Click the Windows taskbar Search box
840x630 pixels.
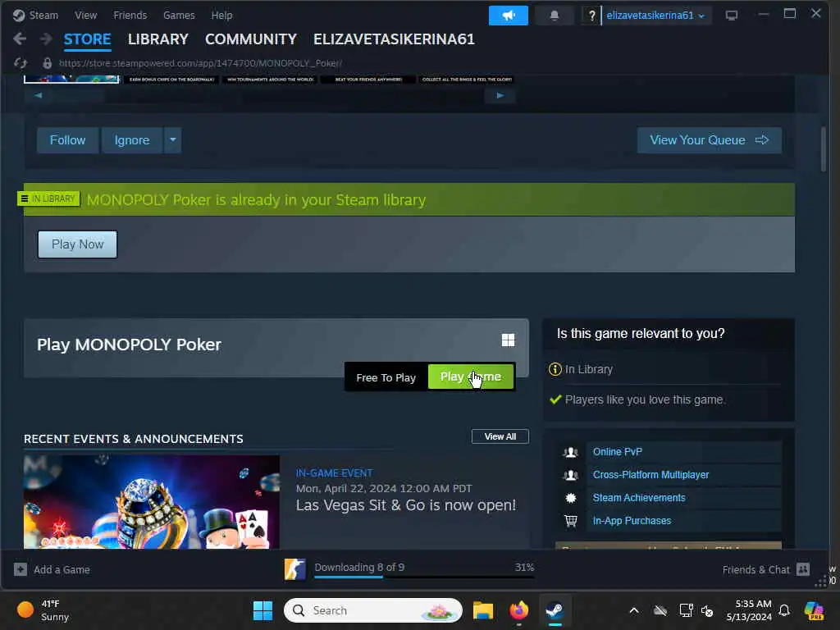(x=373, y=610)
